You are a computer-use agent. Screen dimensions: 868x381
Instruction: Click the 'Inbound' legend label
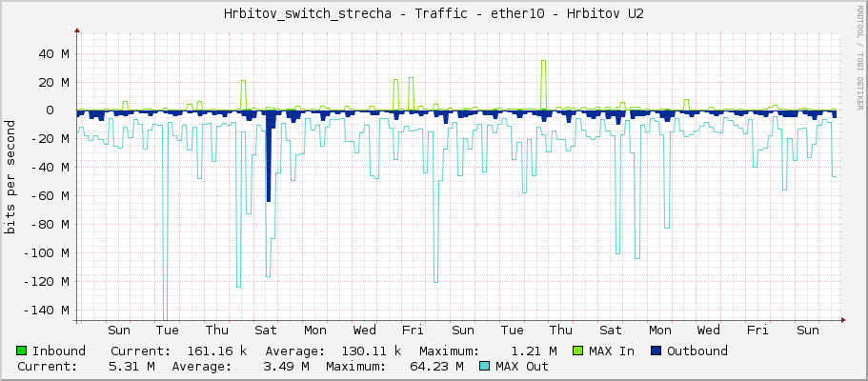[59, 351]
